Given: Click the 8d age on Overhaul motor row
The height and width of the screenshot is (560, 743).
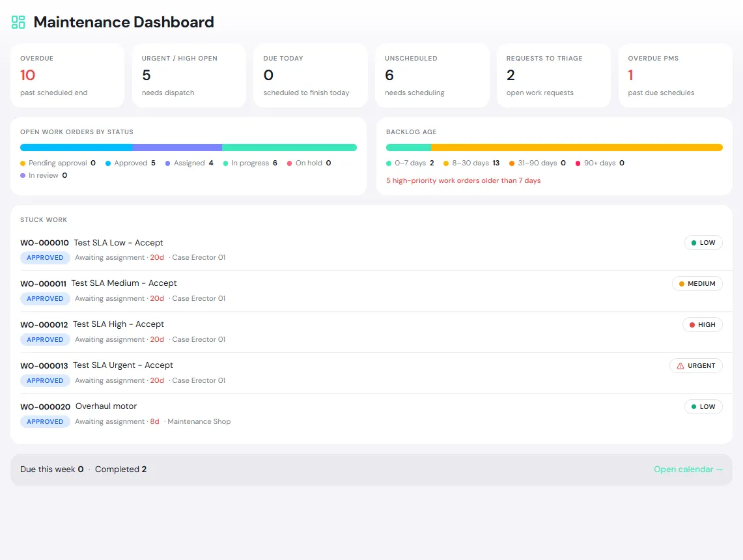Looking at the screenshot, I should pos(154,422).
